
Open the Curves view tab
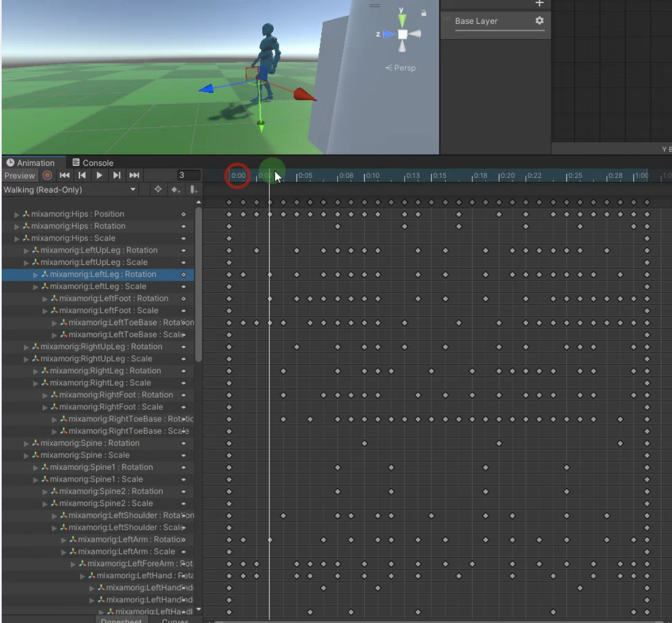(x=175, y=620)
